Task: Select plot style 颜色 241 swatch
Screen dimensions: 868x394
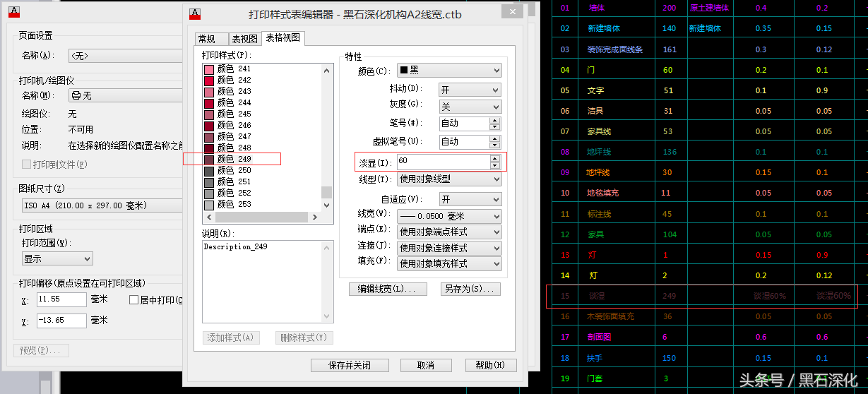Action: (208, 69)
